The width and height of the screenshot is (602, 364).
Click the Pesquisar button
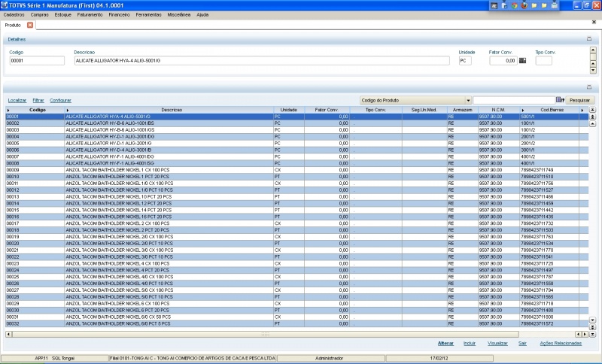(579, 99)
